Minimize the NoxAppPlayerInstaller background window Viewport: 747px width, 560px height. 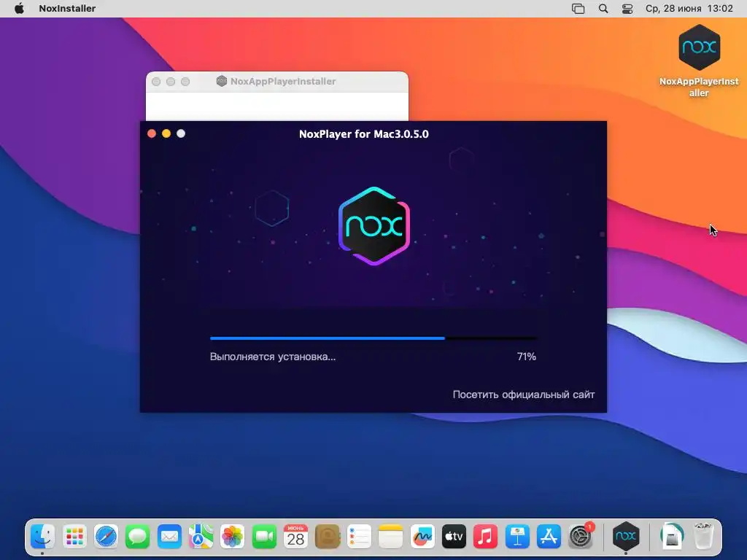(x=171, y=82)
